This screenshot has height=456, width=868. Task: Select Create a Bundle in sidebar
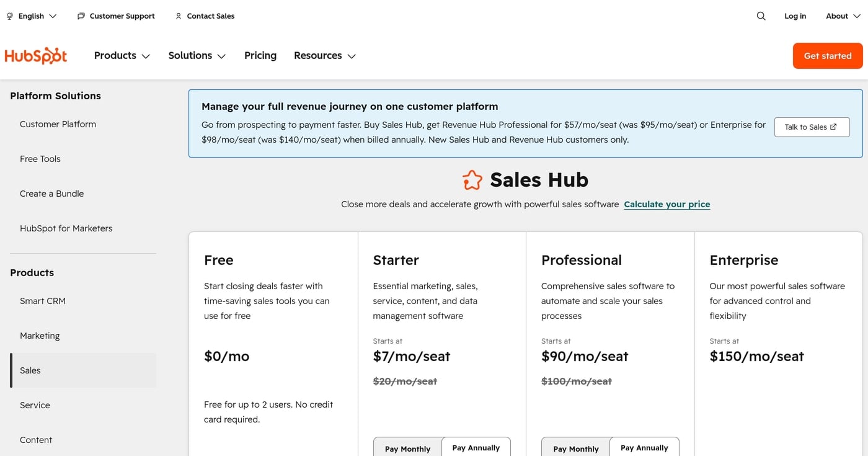pyautogui.click(x=51, y=194)
